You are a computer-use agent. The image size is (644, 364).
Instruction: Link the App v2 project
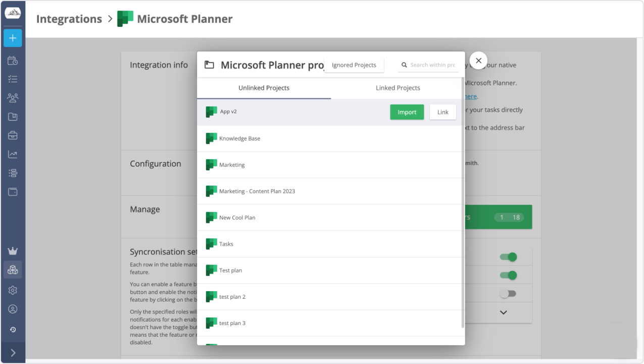[442, 112]
